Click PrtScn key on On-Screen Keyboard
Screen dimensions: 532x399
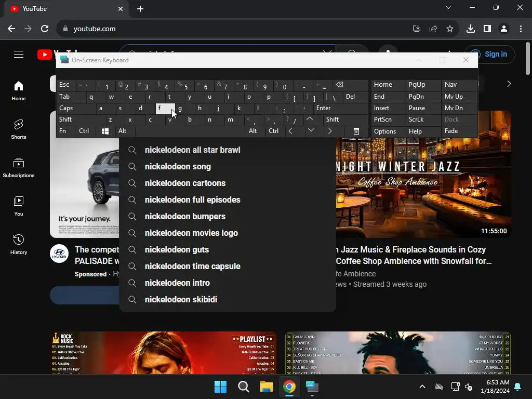click(388, 119)
